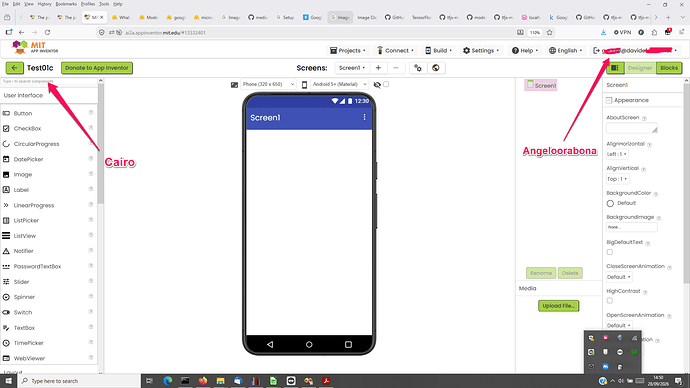Image resolution: width=690 pixels, height=388 pixels.
Task: Reload the browser page
Action: click(x=48, y=32)
